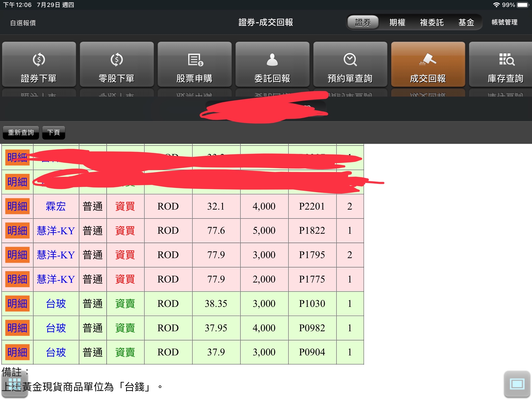The height and width of the screenshot is (399, 532).
Task: Open 委託回報 order report icon
Action: coord(272,60)
